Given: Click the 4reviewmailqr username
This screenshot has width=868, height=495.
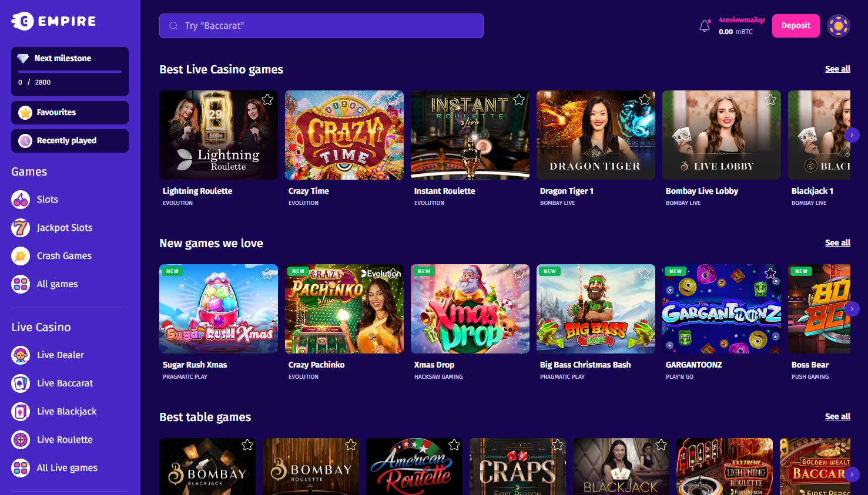Looking at the screenshot, I should 742,20.
